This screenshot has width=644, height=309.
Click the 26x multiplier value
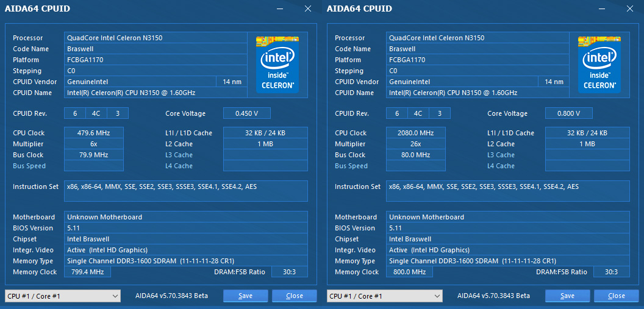click(416, 144)
